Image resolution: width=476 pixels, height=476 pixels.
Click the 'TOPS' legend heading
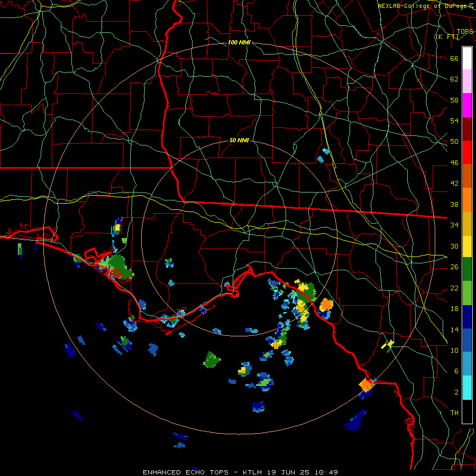click(x=465, y=32)
